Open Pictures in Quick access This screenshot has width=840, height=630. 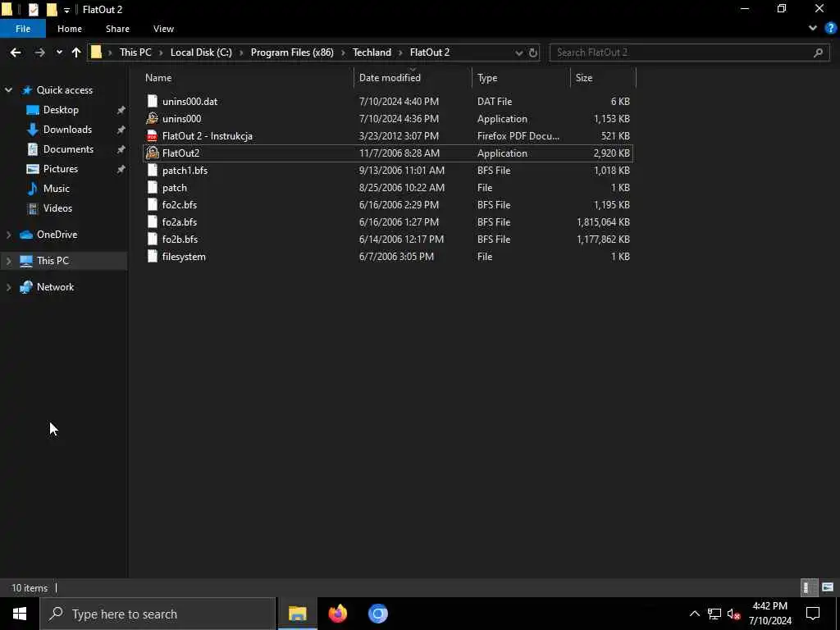(x=61, y=169)
